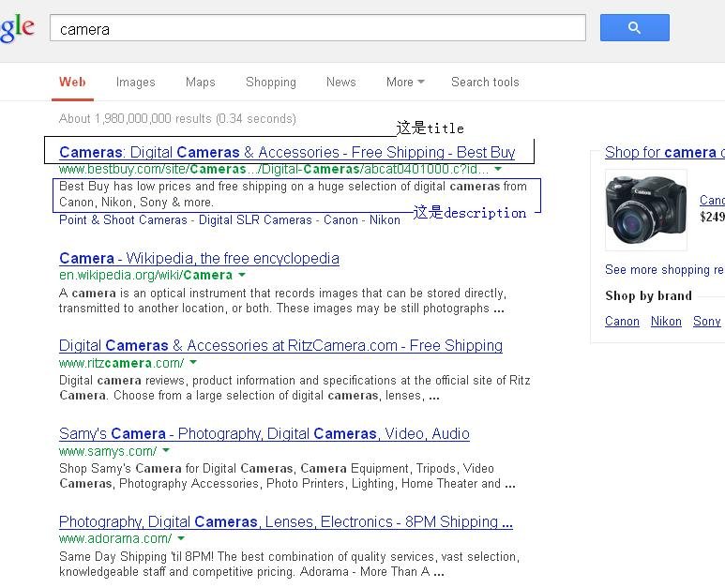Expand the en.wikipedia.org URL dropdown arrow
Viewport: 725px width, 588px height.
(x=242, y=276)
